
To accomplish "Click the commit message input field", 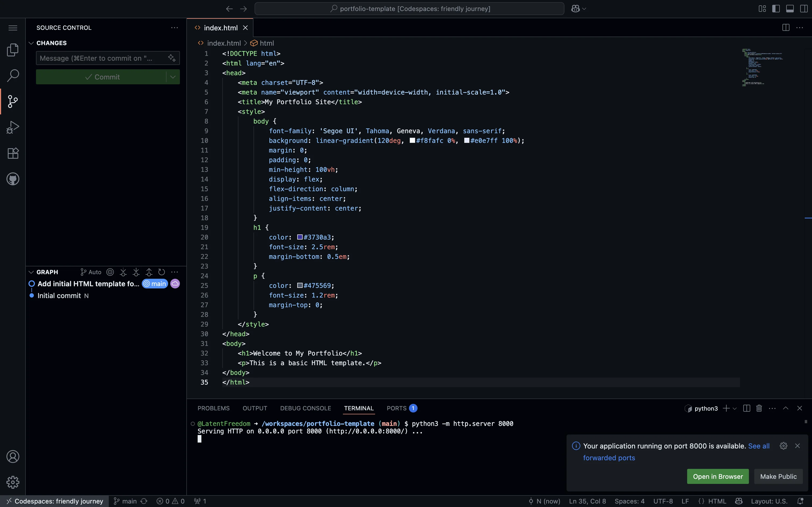I will point(101,58).
